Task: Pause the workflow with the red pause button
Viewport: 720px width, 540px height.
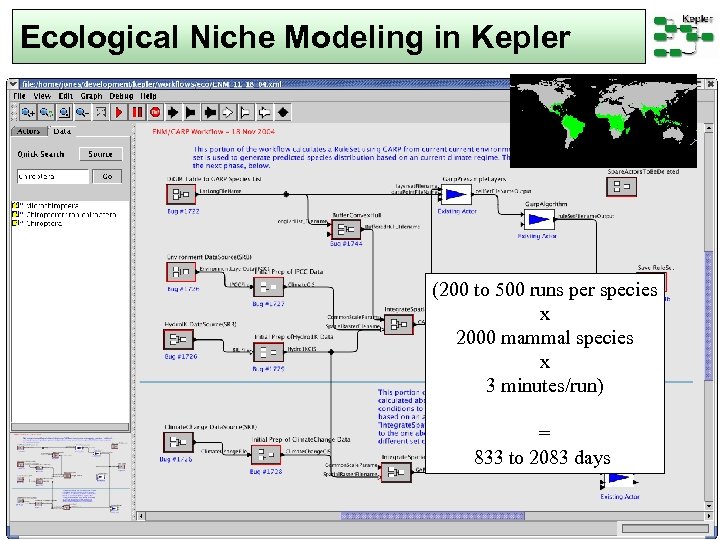Action: pos(137,112)
